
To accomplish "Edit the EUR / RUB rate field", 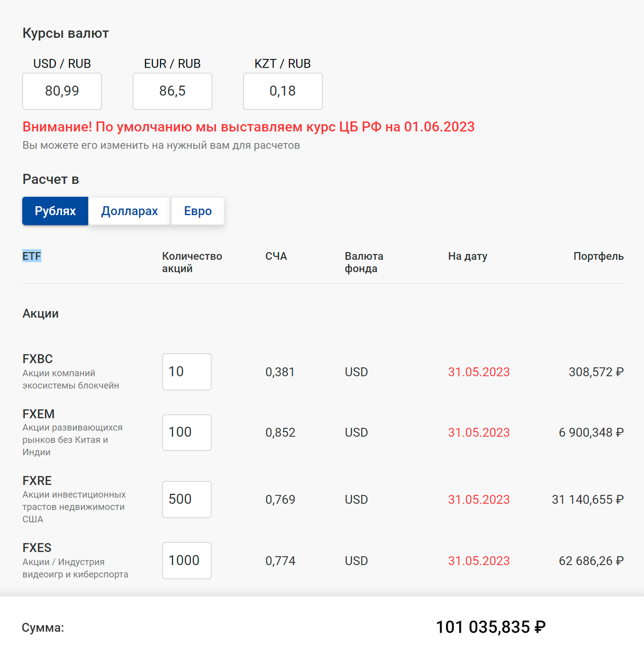I will 172,91.
